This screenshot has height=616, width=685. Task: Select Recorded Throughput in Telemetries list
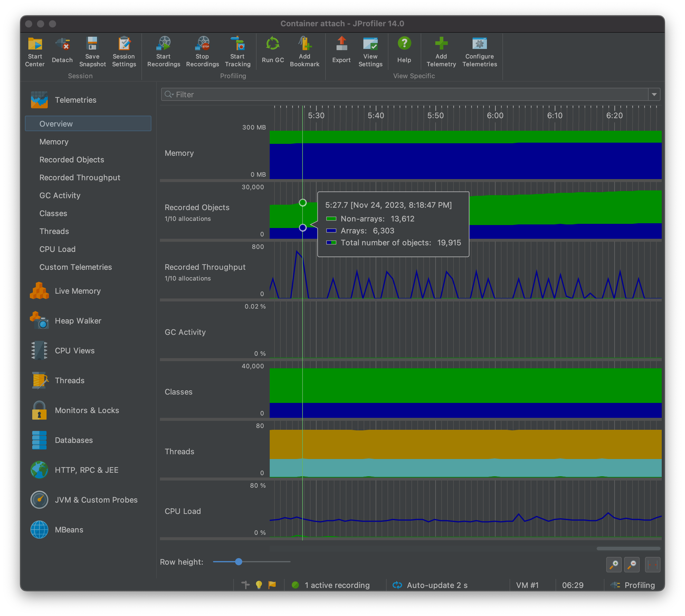(79, 178)
